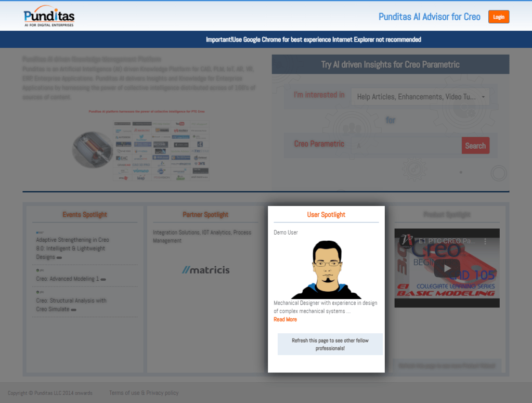Open Creo: Structural Analysis with Creo Simulate
Screen dimensions: 532x403
click(x=71, y=305)
